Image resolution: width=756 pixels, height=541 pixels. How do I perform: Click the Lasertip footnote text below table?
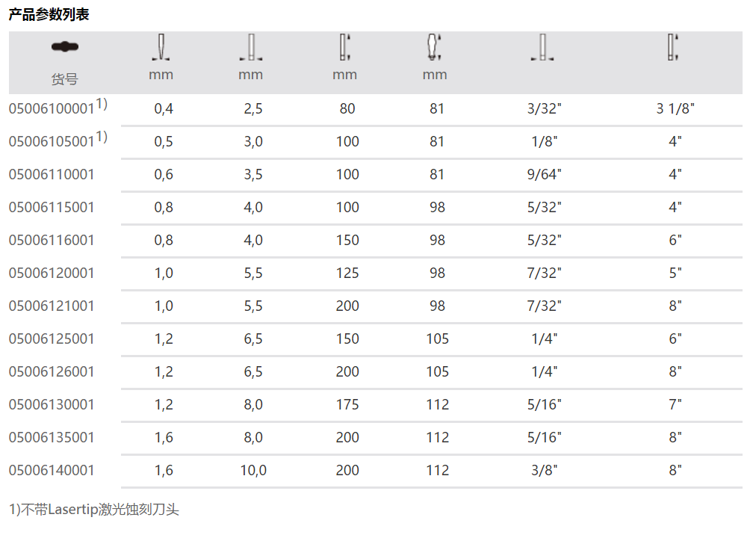[94, 510]
